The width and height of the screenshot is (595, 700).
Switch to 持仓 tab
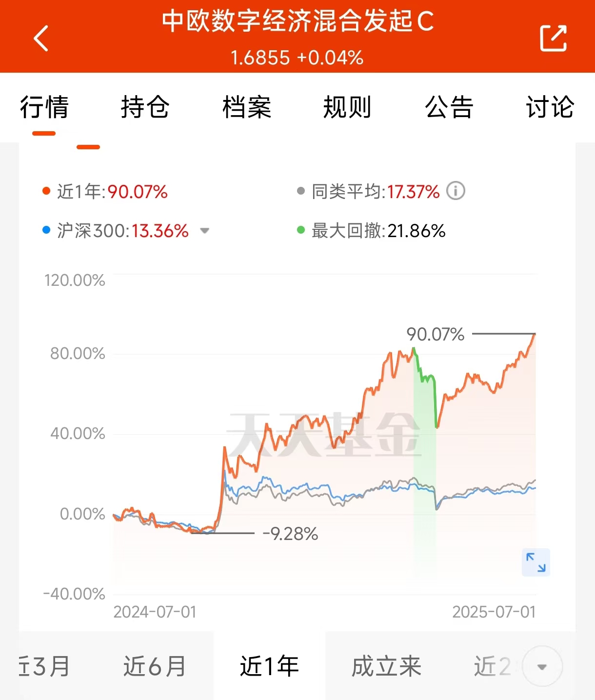pyautogui.click(x=145, y=107)
